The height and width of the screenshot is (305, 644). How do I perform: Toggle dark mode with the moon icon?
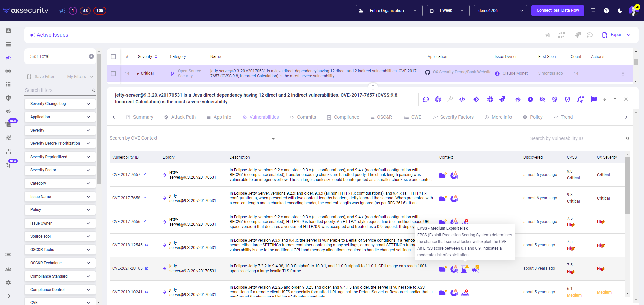pyautogui.click(x=620, y=10)
